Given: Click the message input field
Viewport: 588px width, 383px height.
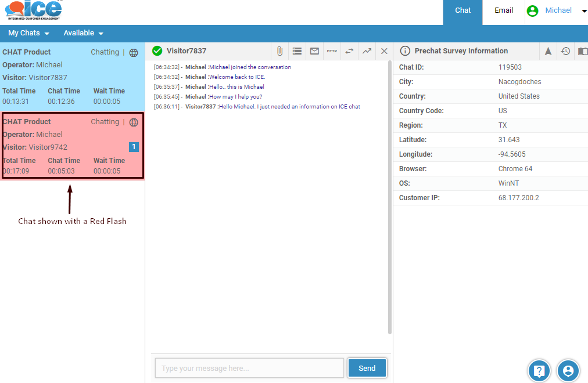Looking at the screenshot, I should tap(249, 368).
